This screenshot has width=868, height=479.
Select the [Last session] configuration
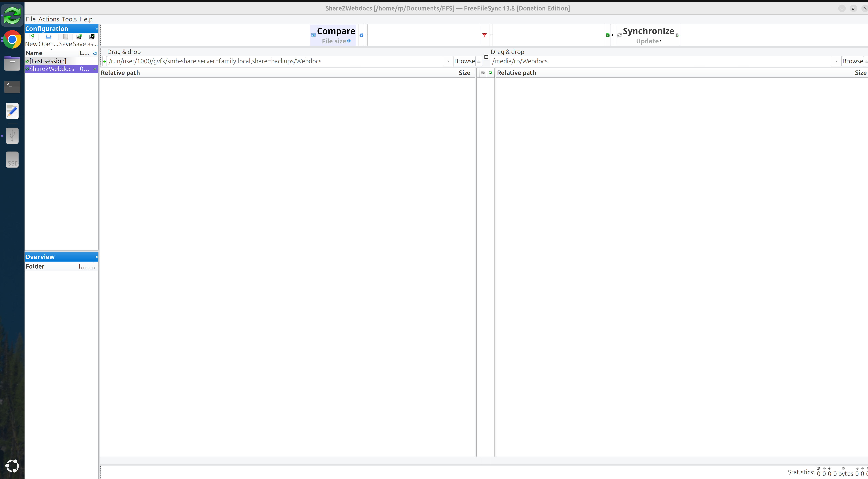pyautogui.click(x=61, y=61)
